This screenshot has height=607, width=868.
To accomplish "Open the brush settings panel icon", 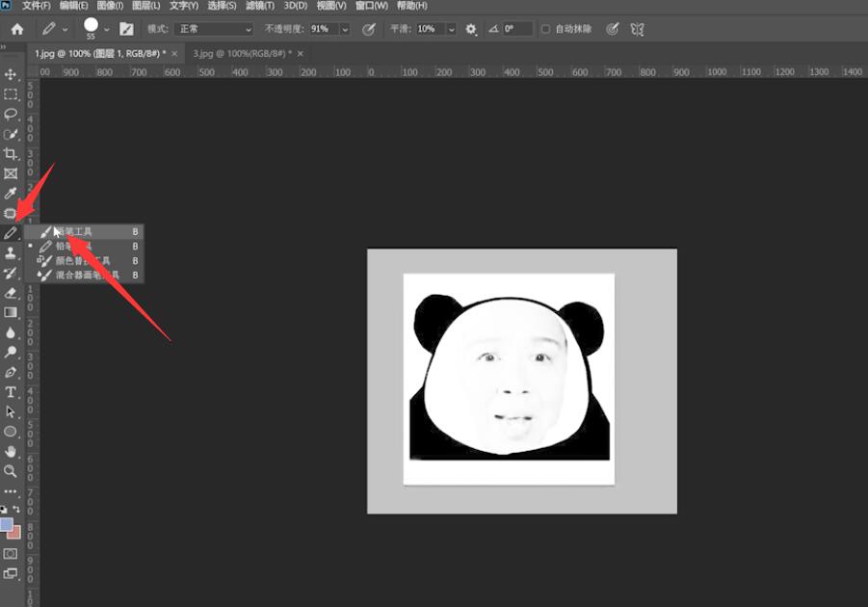I will [126, 29].
